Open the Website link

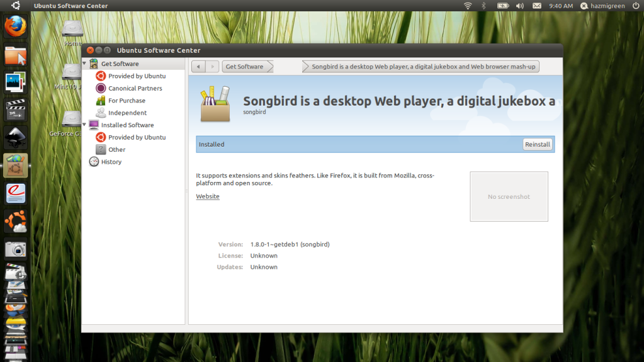[207, 196]
